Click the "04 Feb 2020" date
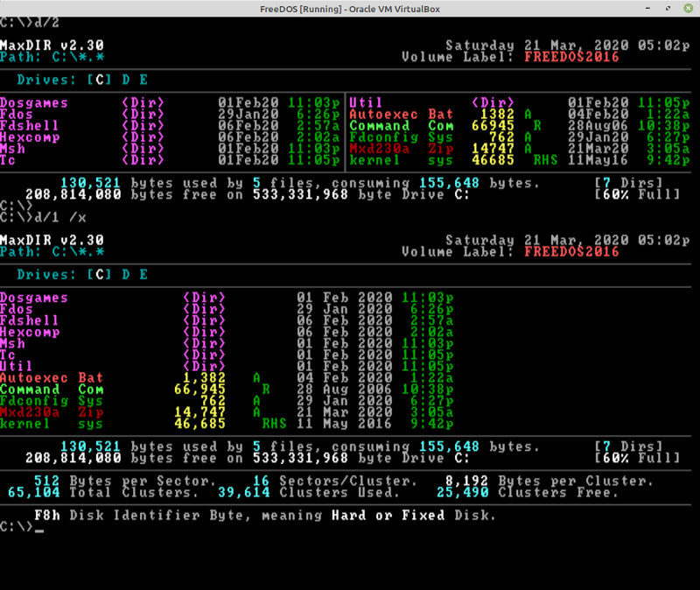This screenshot has height=590, width=700. pyautogui.click(x=344, y=378)
